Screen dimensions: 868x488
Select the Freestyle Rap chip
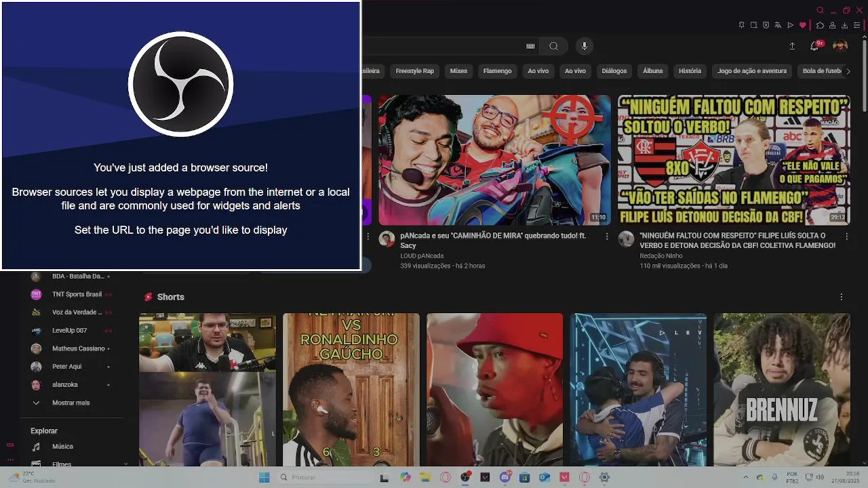tap(414, 70)
